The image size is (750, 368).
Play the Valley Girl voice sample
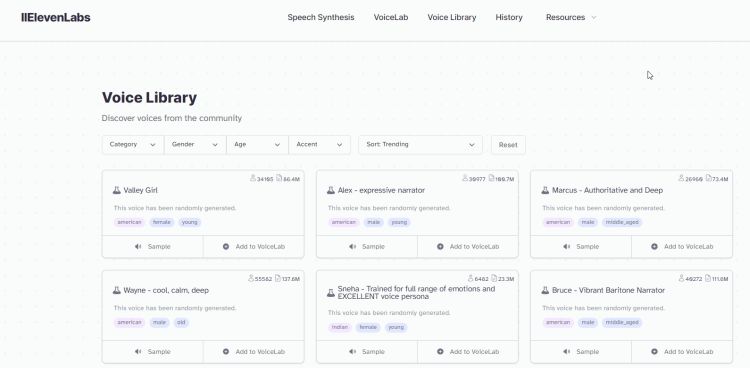(153, 247)
